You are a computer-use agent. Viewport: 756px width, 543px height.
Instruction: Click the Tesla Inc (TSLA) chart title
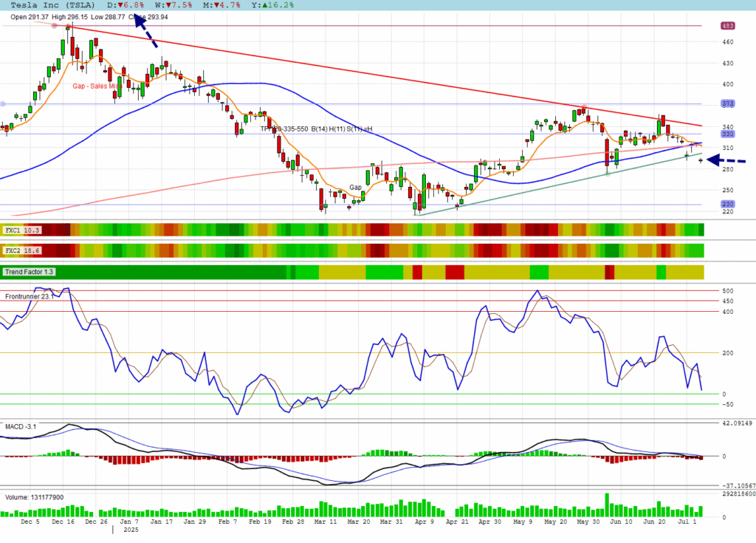(x=52, y=5)
